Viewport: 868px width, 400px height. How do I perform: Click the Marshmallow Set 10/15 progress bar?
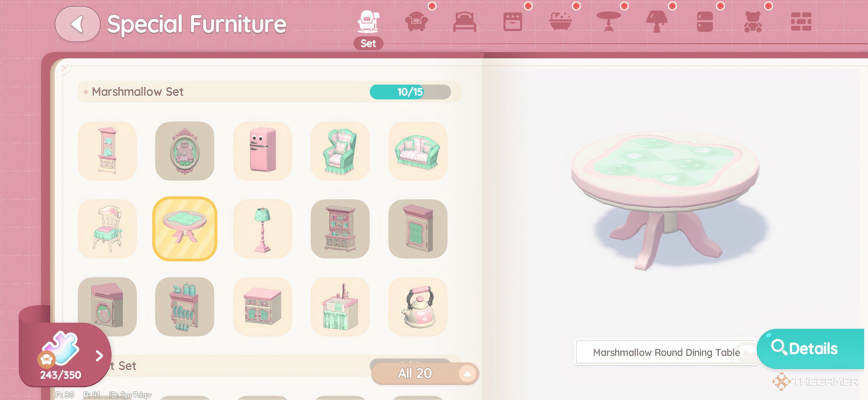point(410,92)
